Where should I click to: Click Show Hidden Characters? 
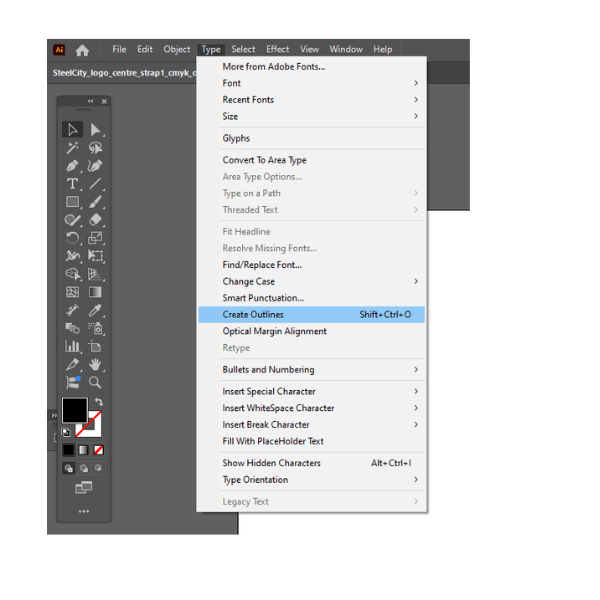[x=311, y=463]
